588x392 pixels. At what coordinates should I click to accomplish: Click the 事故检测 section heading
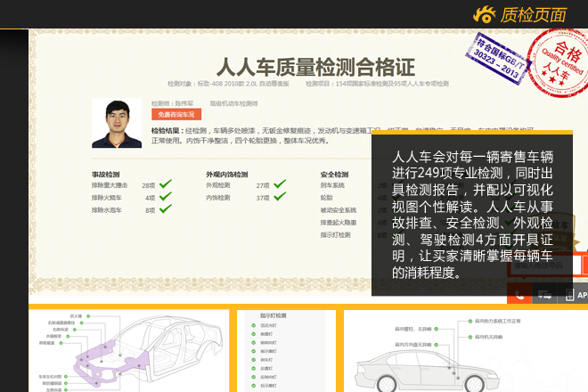105,175
